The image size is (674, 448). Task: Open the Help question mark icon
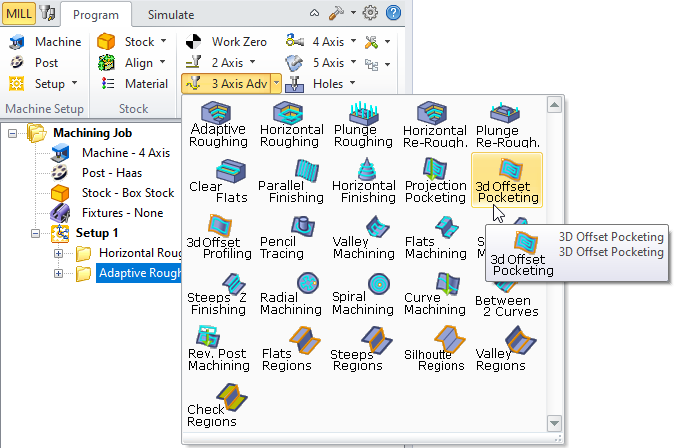click(x=393, y=13)
